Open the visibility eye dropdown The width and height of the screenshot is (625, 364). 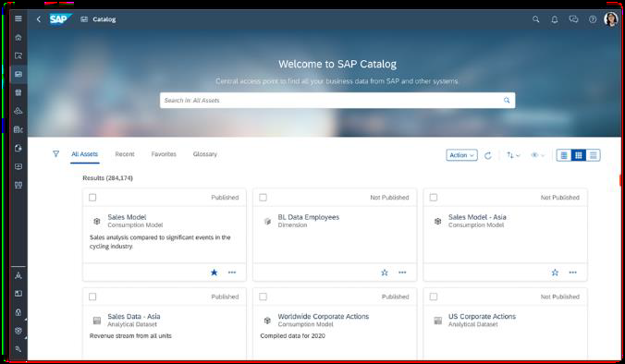[537, 155]
